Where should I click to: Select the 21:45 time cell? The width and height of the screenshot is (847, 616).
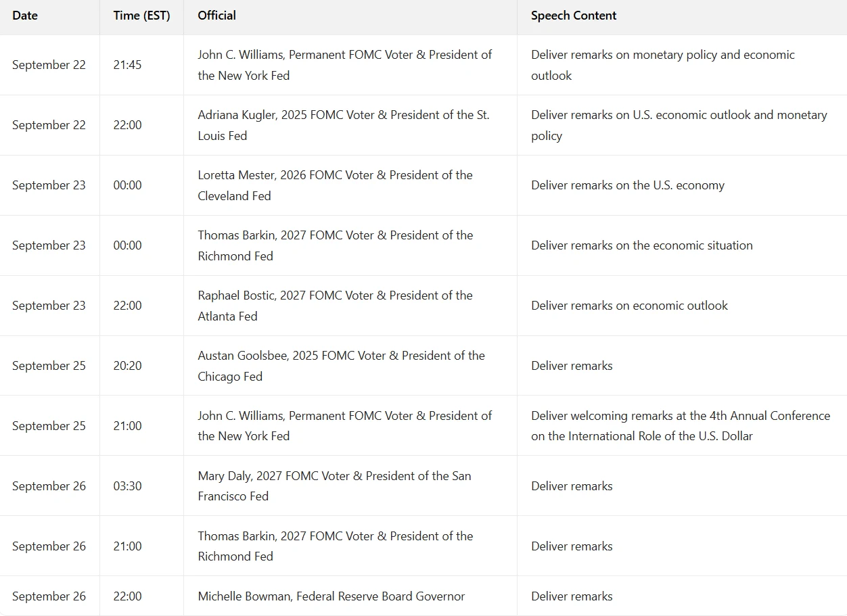pos(127,66)
